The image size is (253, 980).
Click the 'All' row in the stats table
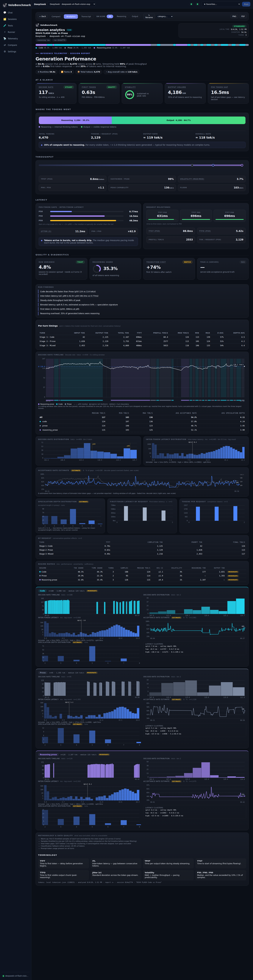[142, 417]
